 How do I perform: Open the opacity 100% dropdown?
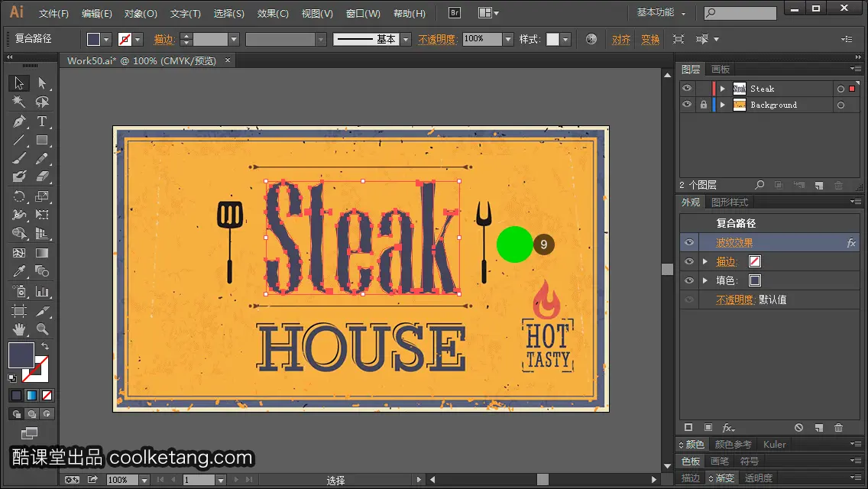point(508,39)
